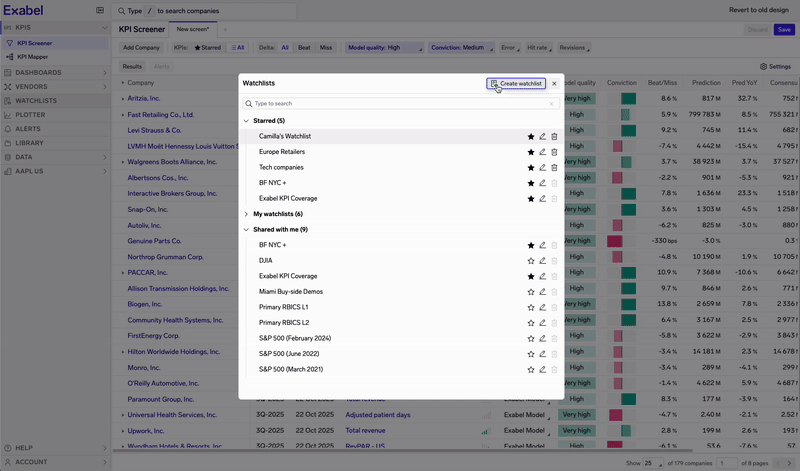Click the Create watchlist button
This screenshot has width=800, height=471.
pyautogui.click(x=516, y=83)
